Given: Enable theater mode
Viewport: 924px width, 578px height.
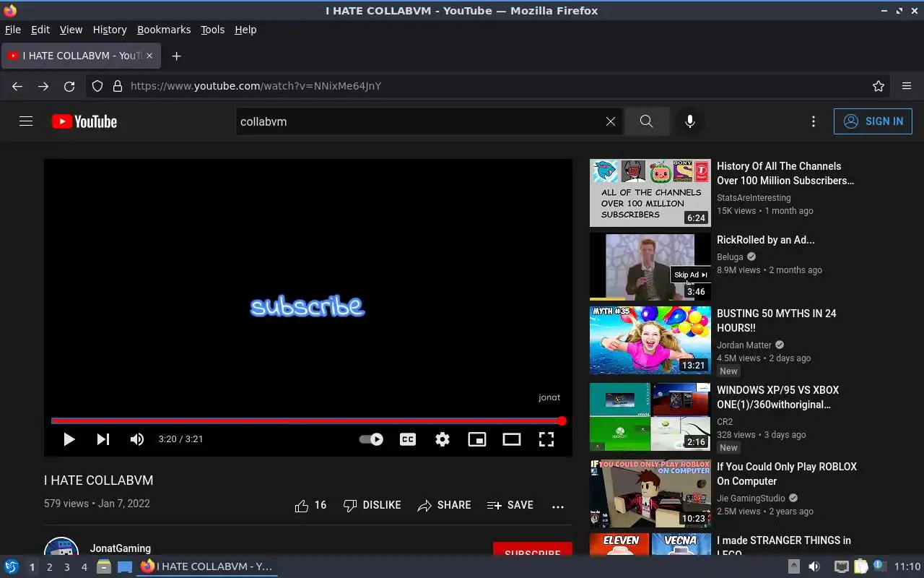Looking at the screenshot, I should [x=512, y=439].
